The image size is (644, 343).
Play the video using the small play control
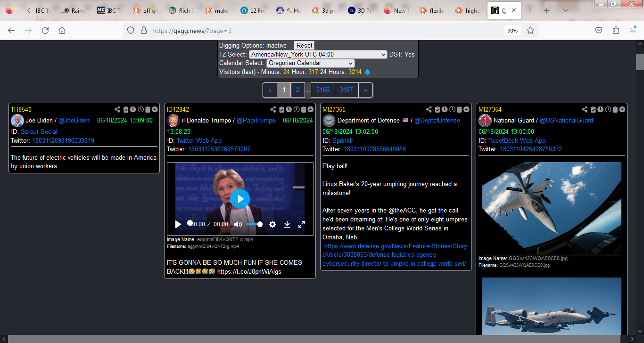pyautogui.click(x=178, y=224)
